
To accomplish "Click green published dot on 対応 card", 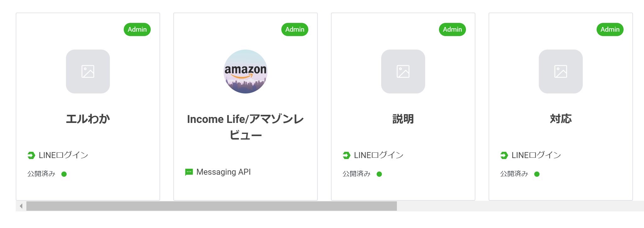I will tap(537, 174).
